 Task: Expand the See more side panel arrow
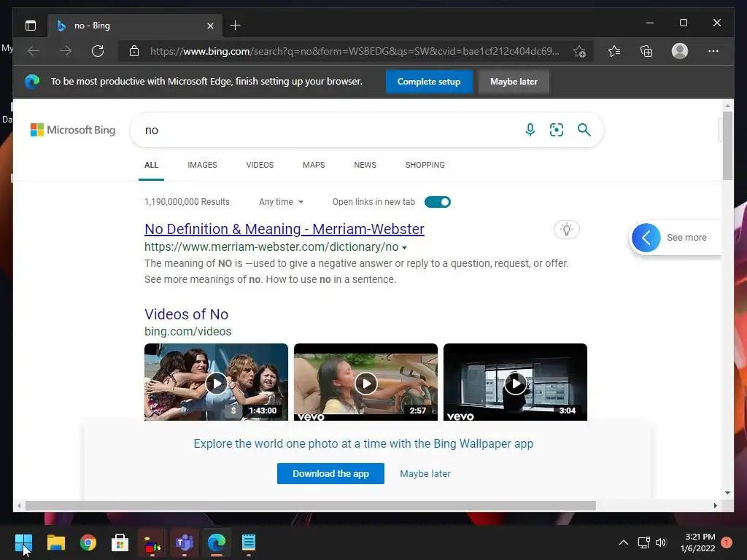click(x=646, y=237)
